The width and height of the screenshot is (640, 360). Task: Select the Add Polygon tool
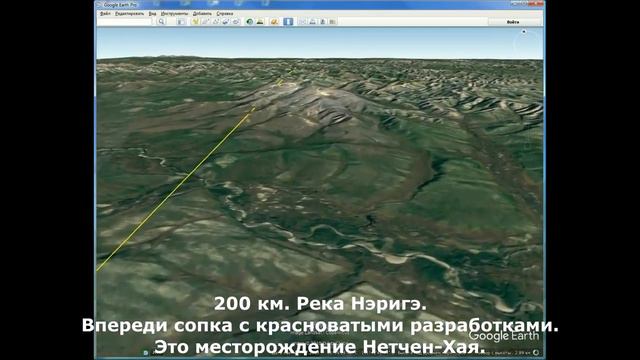point(205,22)
